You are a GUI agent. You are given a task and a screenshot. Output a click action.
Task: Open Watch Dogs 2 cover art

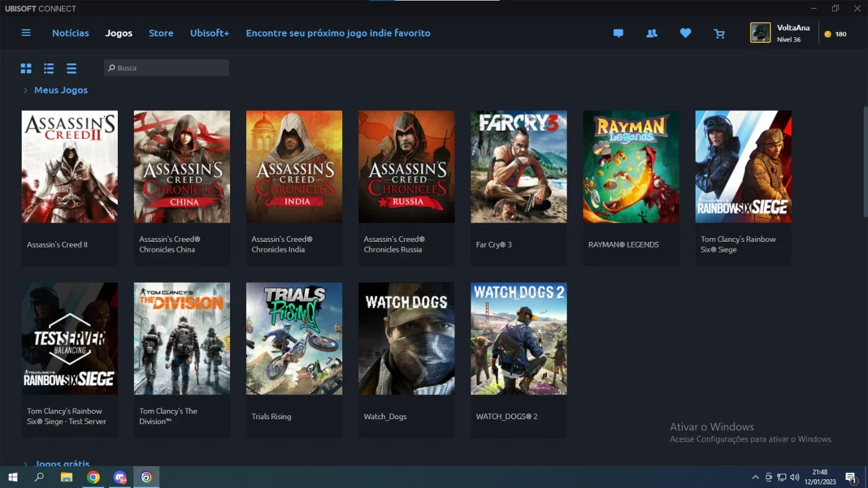(x=518, y=339)
